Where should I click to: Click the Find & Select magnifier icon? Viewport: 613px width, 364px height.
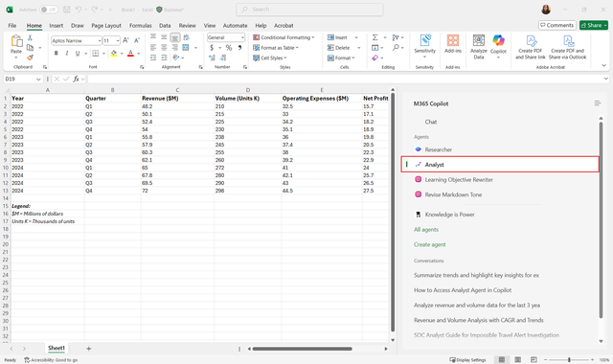point(396,48)
